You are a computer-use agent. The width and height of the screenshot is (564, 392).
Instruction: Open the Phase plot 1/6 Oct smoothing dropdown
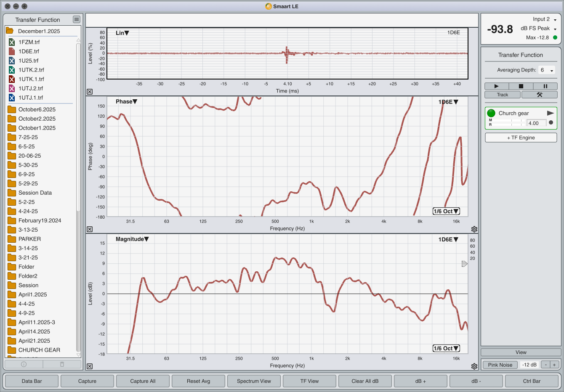point(446,211)
